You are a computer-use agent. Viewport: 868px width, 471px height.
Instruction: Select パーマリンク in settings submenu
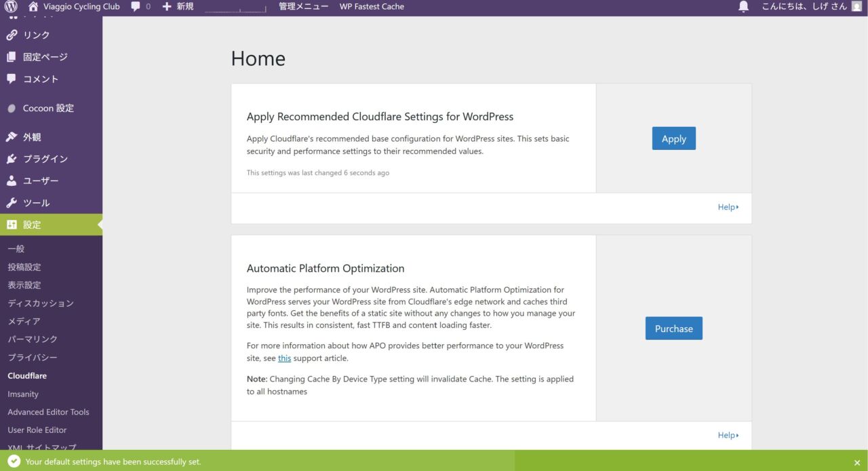33,339
